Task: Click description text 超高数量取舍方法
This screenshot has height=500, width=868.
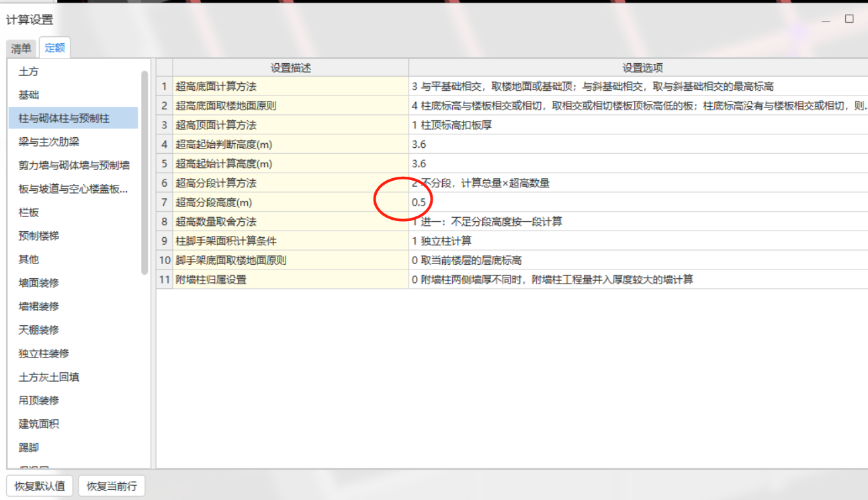Action: (216, 222)
